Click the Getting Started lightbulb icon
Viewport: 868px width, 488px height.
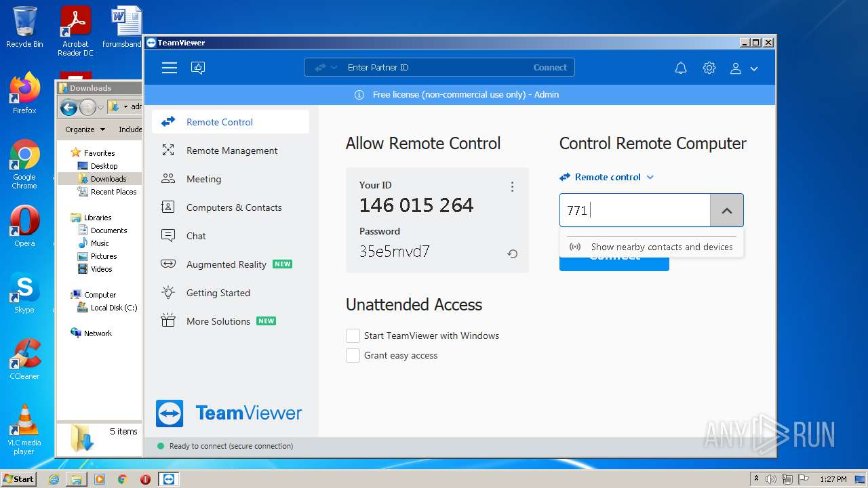(x=168, y=293)
